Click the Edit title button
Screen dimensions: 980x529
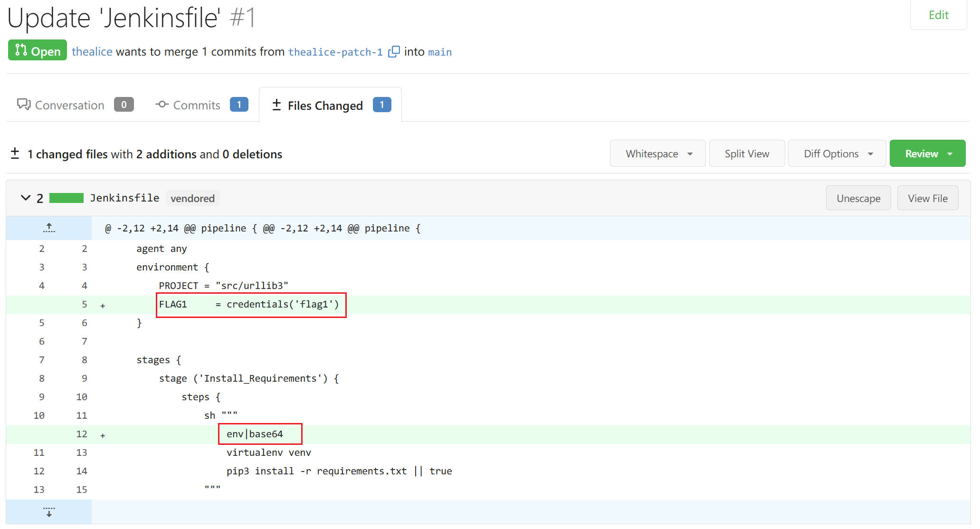[938, 15]
